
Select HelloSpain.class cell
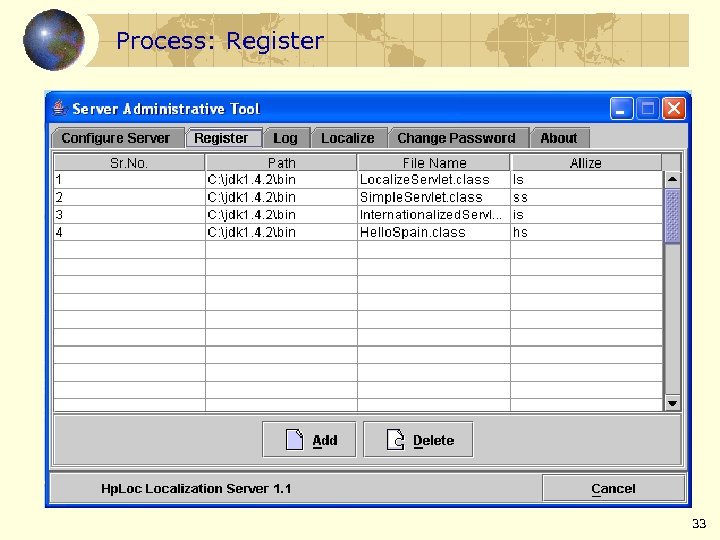434,232
